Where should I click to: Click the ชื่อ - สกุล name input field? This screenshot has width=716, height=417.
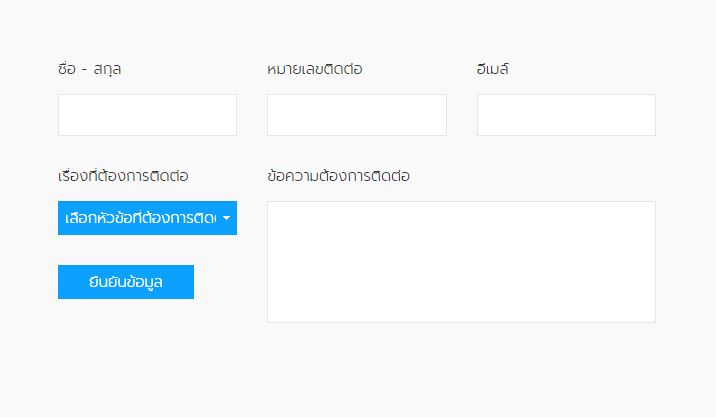pyautogui.click(x=147, y=115)
